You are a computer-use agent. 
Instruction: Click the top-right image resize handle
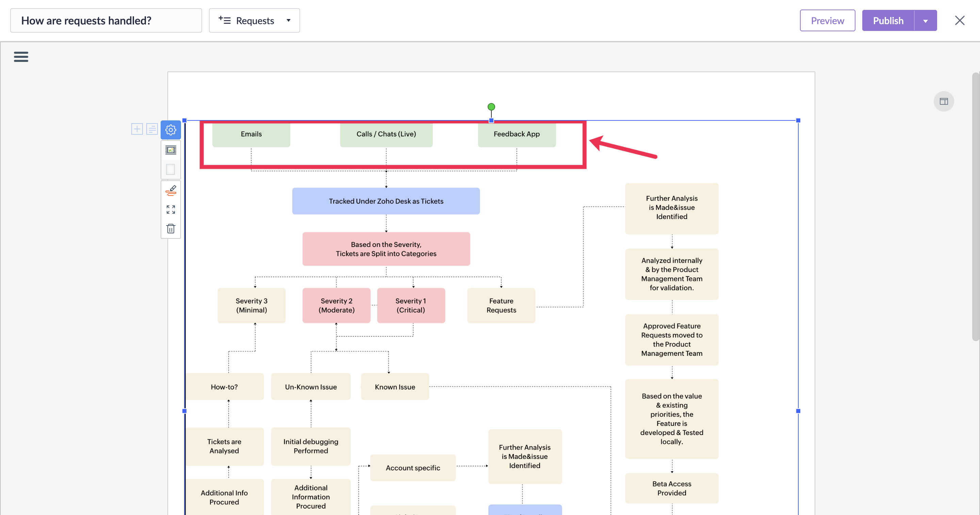(x=798, y=120)
